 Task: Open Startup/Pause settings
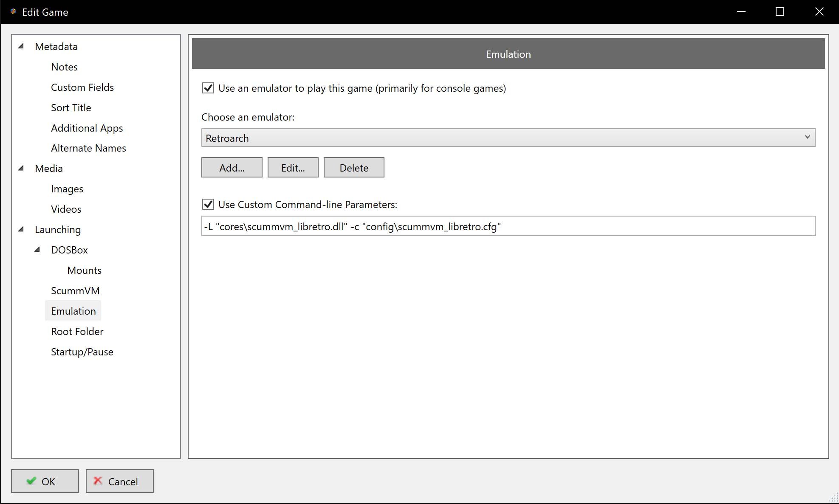[82, 352]
